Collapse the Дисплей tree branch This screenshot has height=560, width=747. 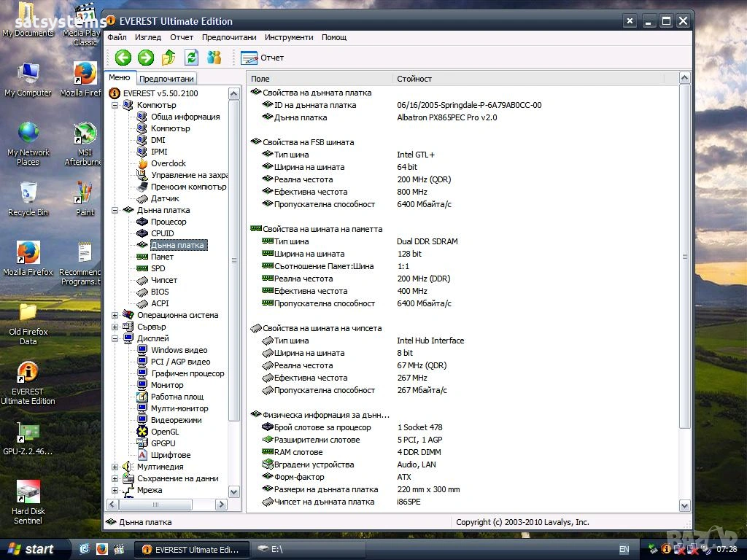(115, 338)
